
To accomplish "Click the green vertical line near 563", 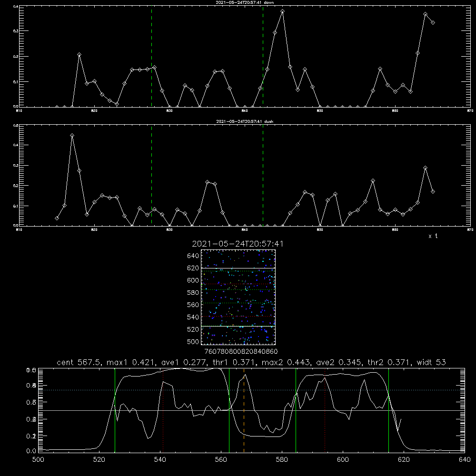I will [229, 410].
